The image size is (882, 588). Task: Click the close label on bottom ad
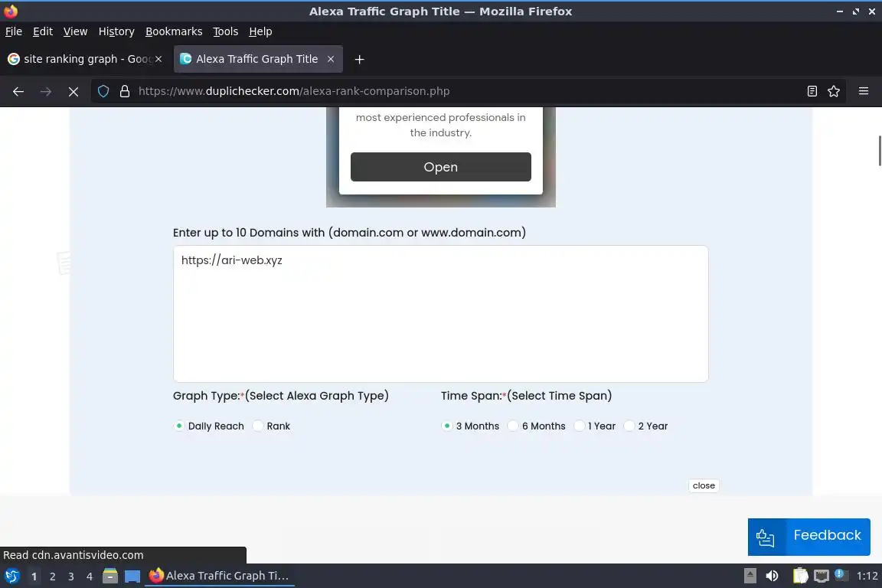click(x=704, y=485)
